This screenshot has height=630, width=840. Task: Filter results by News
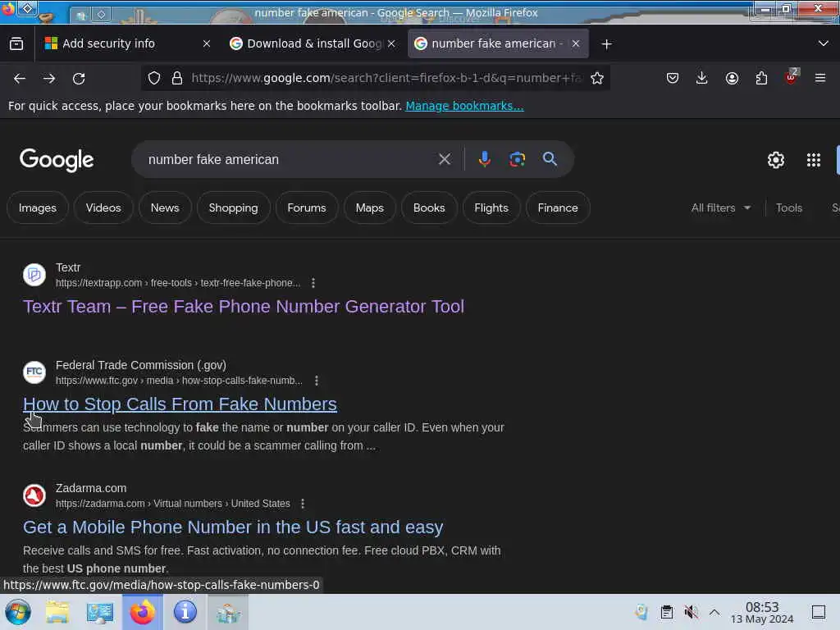point(165,208)
